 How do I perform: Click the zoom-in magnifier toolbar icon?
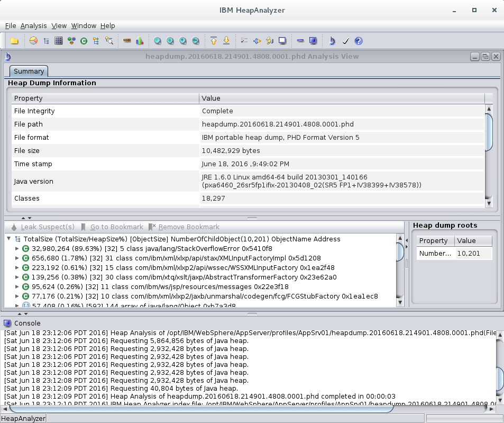[158, 41]
